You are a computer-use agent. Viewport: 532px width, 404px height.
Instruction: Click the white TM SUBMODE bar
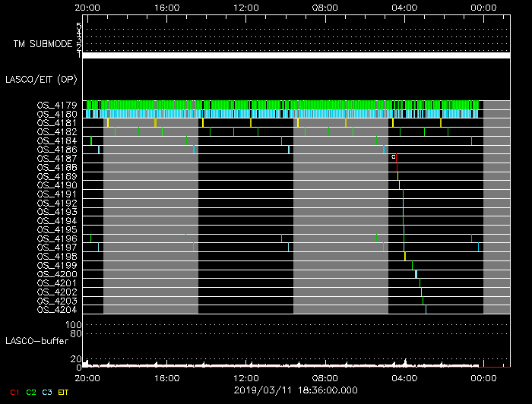[x=296, y=55]
